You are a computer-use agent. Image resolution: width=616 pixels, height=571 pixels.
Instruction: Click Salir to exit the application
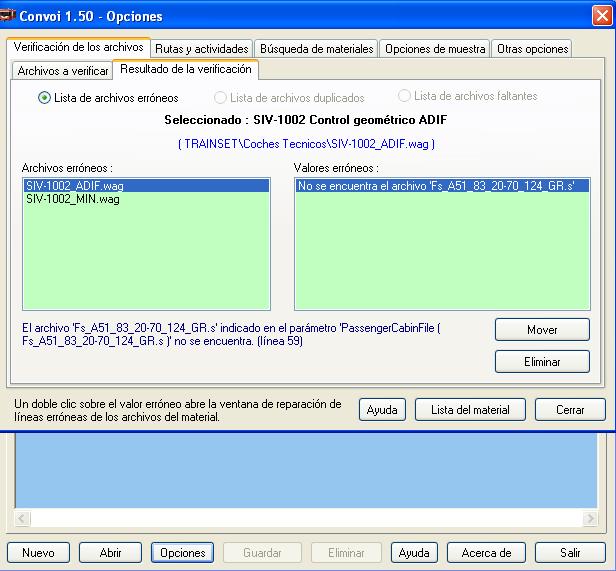pos(570,552)
